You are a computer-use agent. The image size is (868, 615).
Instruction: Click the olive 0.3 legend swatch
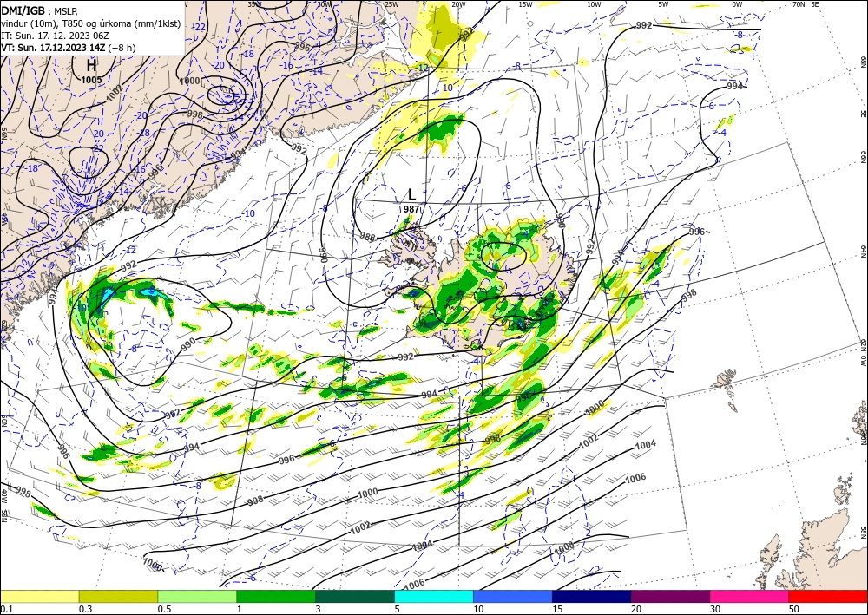click(118, 596)
